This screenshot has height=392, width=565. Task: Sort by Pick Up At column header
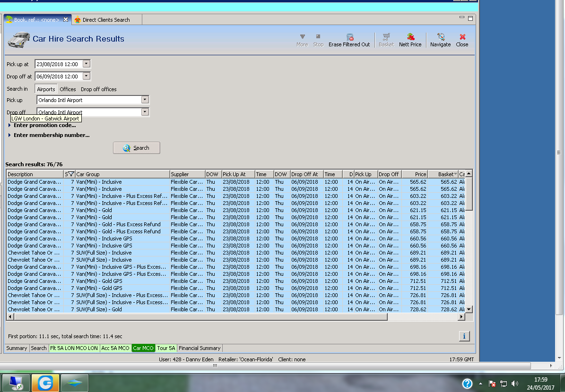238,174
